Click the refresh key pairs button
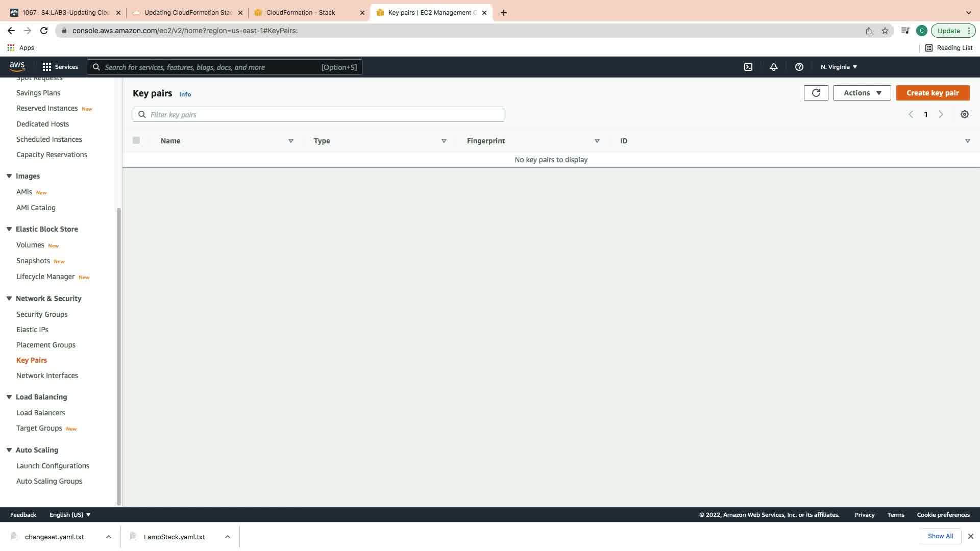980x551 pixels. (816, 93)
